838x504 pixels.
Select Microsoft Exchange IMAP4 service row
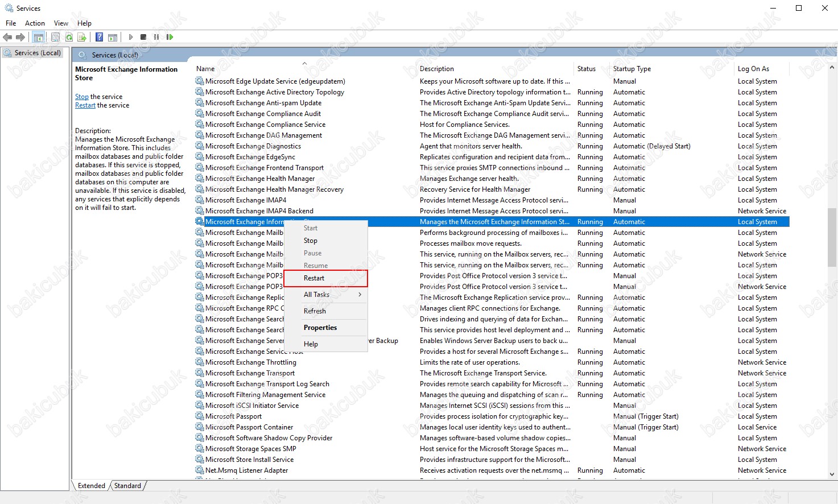coord(492,200)
